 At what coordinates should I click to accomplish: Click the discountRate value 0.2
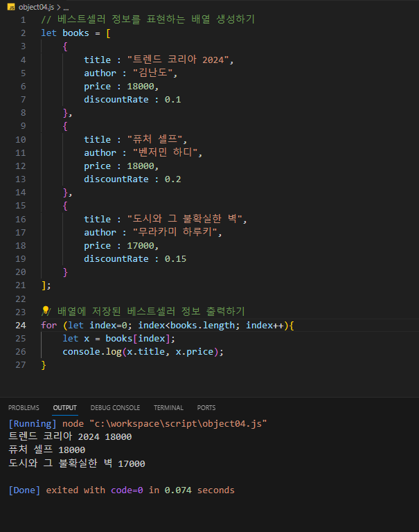[x=172, y=179]
